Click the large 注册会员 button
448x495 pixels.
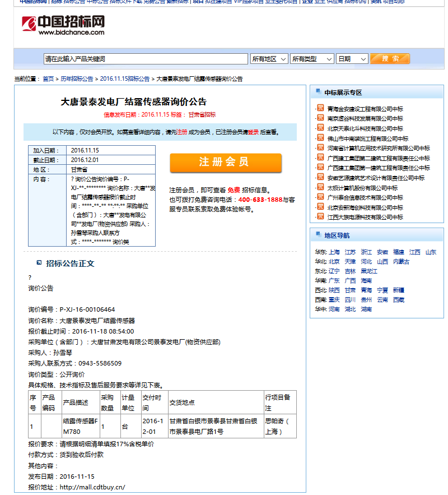point(225,163)
